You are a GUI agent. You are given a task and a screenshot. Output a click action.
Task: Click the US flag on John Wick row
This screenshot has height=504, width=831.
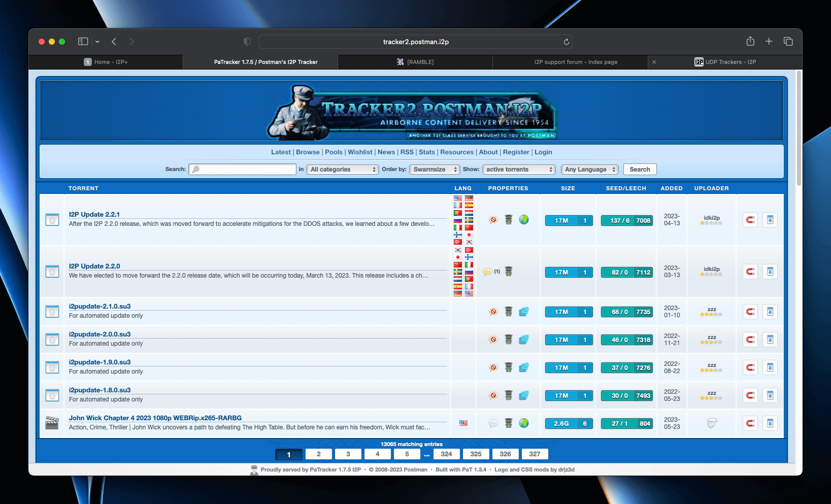click(463, 423)
